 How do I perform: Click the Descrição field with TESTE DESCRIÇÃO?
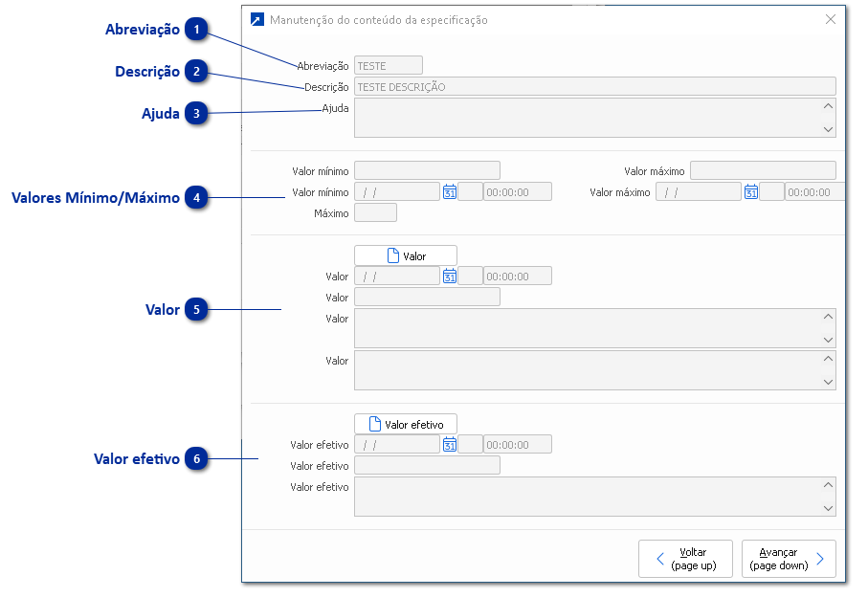tap(594, 87)
